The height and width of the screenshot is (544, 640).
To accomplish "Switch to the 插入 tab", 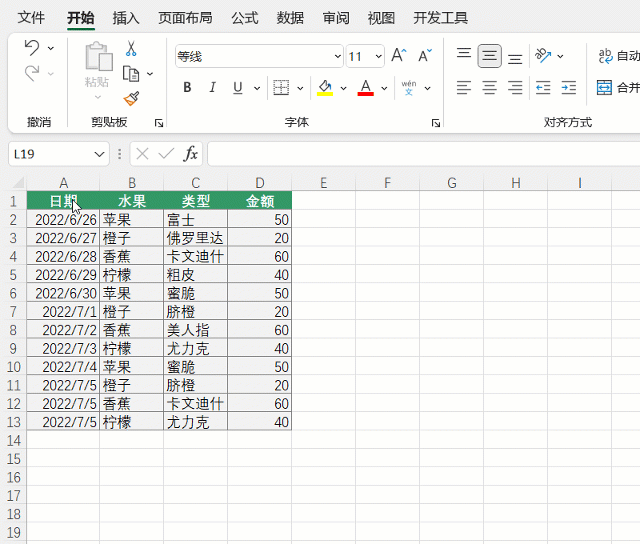I will pyautogui.click(x=126, y=18).
